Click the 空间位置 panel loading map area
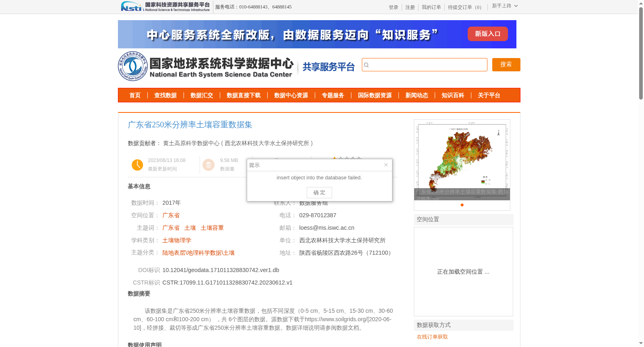 pyautogui.click(x=463, y=272)
